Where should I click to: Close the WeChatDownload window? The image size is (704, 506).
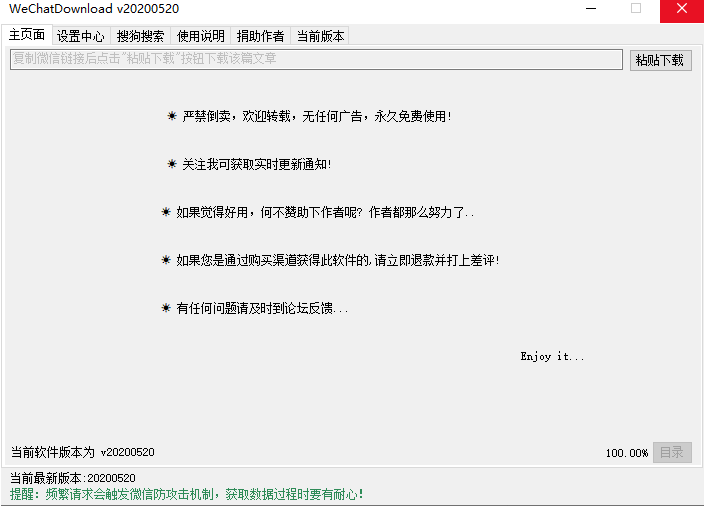pyautogui.click(x=681, y=9)
